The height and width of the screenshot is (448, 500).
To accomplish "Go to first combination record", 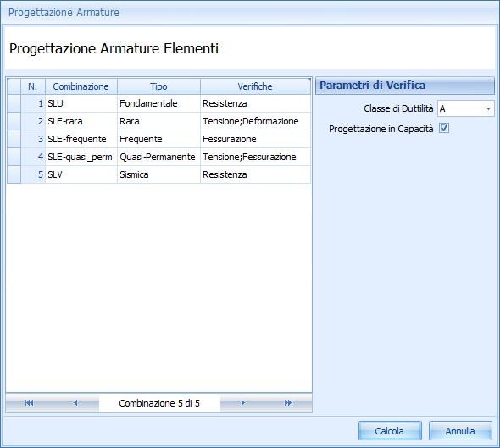I will pyautogui.click(x=30, y=403).
